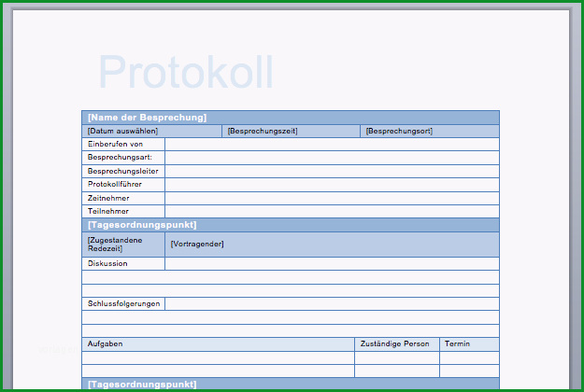Select the 'Besprechungsart:' label
The width and height of the screenshot is (584, 392).
click(120, 157)
